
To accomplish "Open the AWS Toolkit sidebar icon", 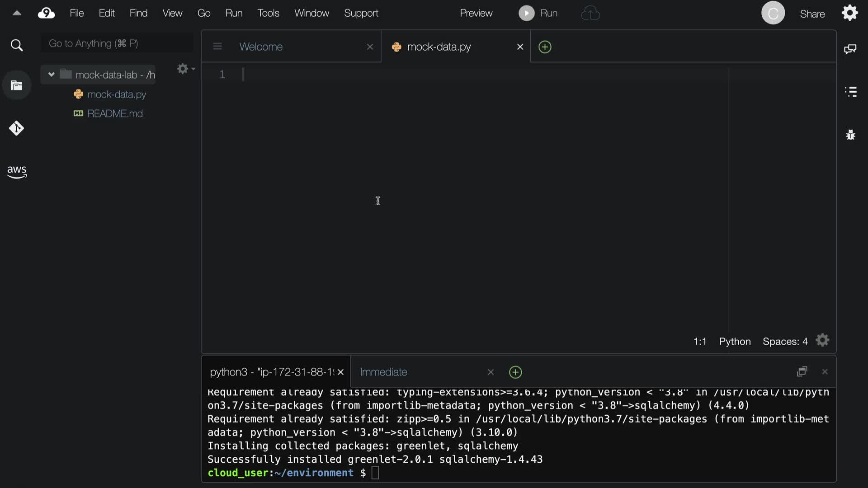I will (x=17, y=172).
